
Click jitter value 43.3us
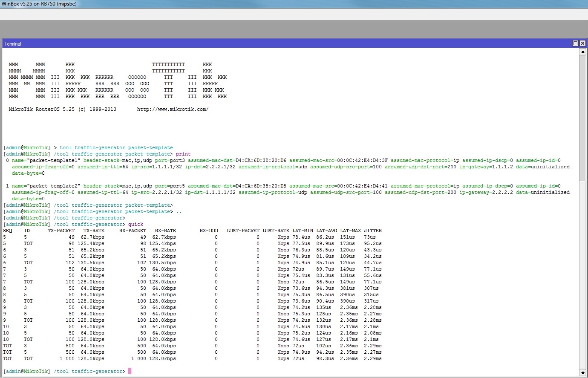coord(373,250)
